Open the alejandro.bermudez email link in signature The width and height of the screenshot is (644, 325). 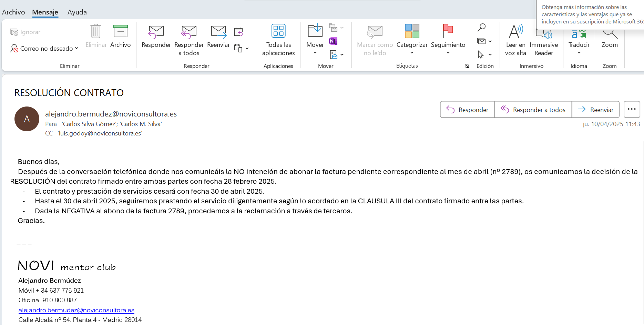76,310
